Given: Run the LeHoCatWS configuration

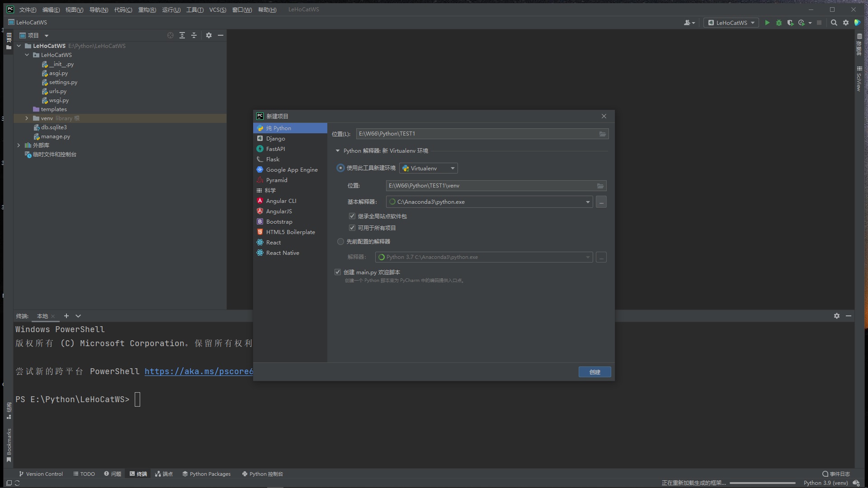Looking at the screenshot, I should [767, 23].
